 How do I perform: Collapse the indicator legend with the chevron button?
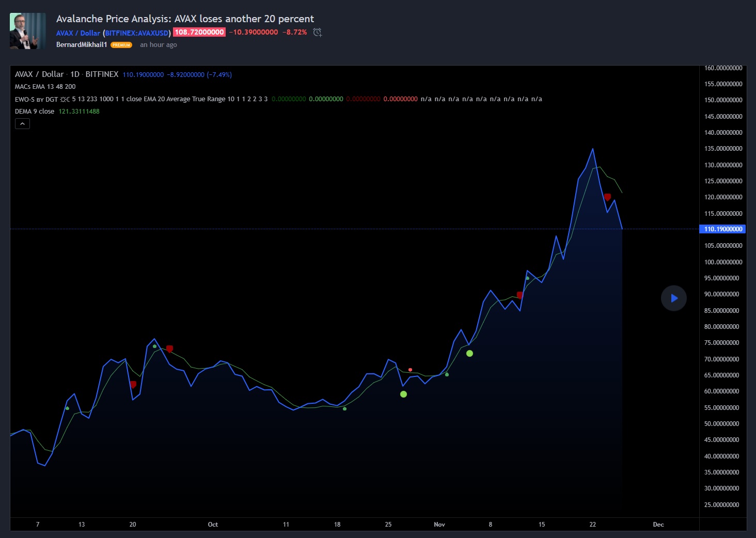(x=22, y=124)
